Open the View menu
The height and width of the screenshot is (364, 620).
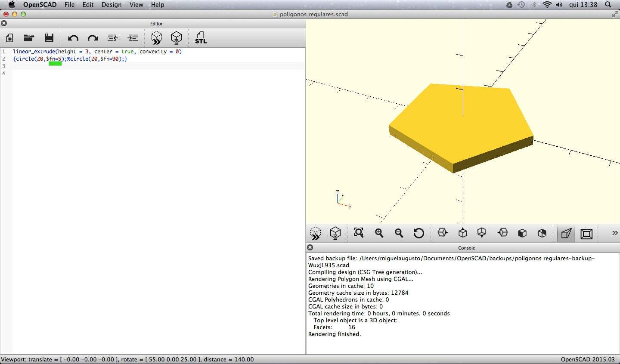coord(136,5)
